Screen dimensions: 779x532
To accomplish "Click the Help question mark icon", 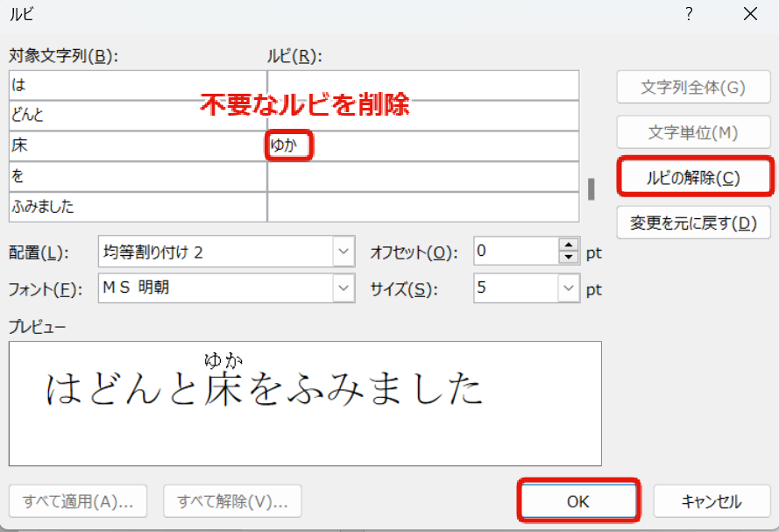I will (690, 15).
